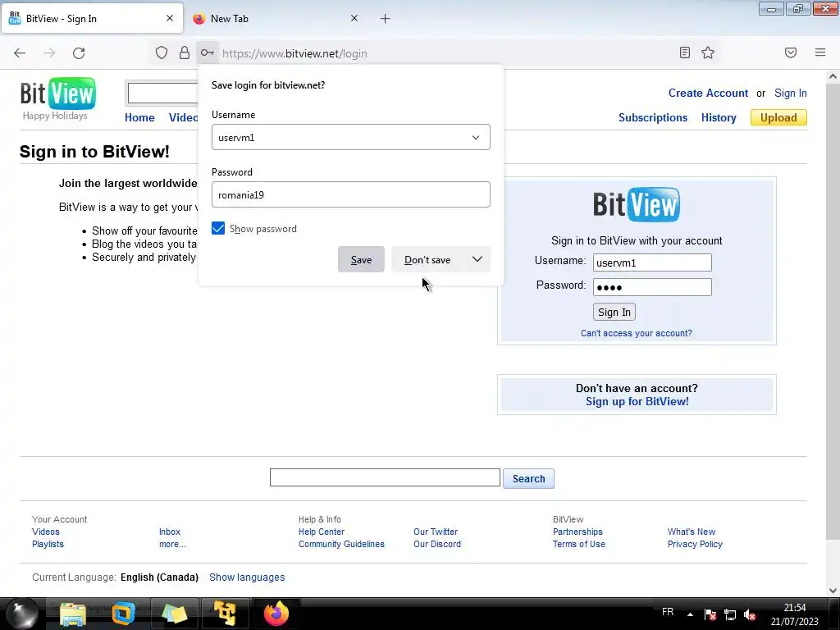
Task: Click the BitView logo in page header
Action: pyautogui.click(x=58, y=94)
